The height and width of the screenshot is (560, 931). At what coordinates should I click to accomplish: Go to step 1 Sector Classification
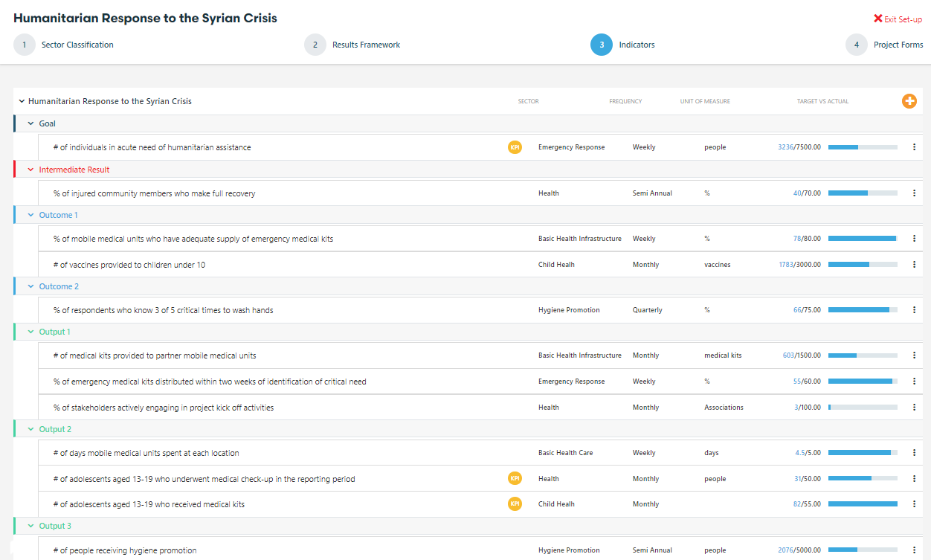[25, 45]
